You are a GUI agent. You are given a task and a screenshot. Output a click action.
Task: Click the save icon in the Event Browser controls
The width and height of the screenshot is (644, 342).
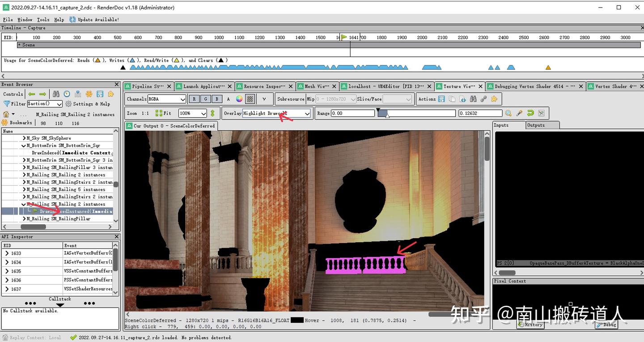(100, 94)
